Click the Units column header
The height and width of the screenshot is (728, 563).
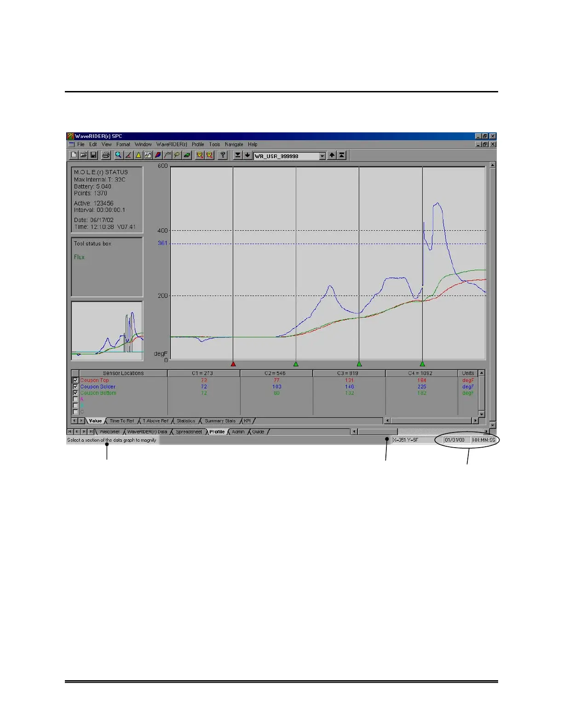coord(468,373)
